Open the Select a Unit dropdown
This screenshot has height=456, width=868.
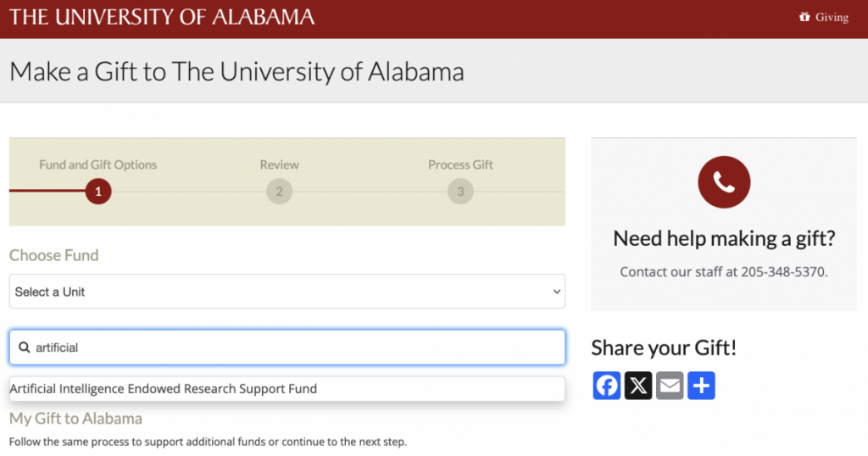287,292
